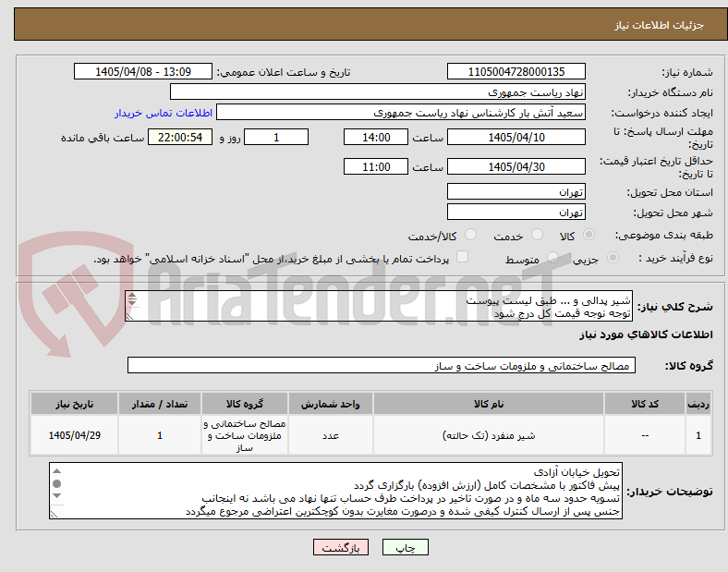The height and width of the screenshot is (572, 728).
Task: Click the شهر محل تحویل field
Action: (x=516, y=212)
